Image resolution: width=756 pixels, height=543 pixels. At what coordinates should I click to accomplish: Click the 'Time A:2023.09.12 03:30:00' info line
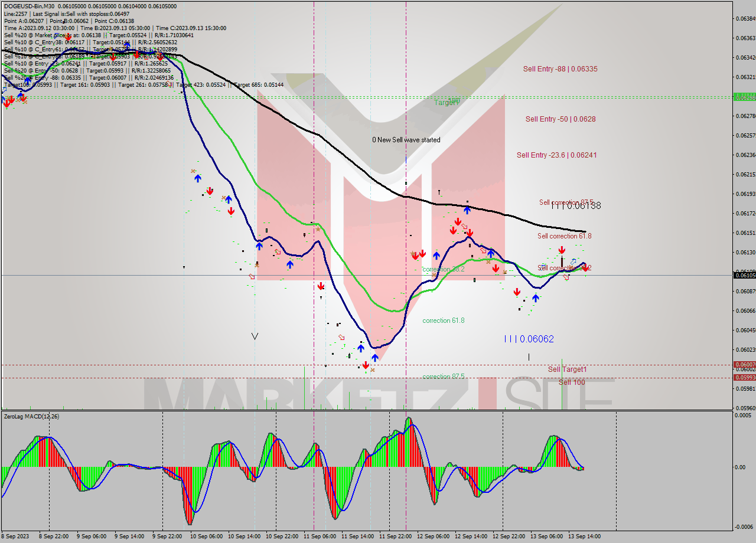click(x=115, y=28)
